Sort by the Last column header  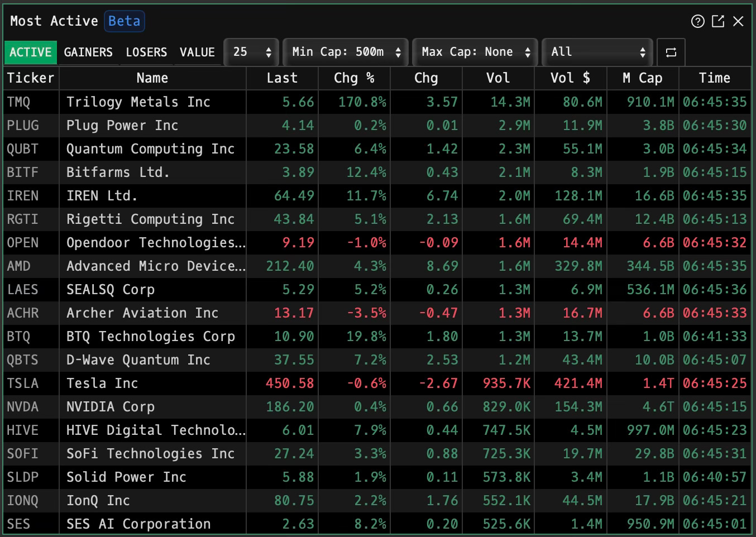(x=282, y=78)
